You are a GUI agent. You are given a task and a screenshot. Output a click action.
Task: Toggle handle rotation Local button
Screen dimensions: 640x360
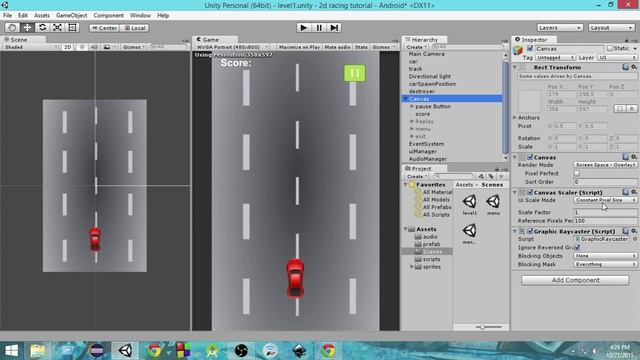point(134,28)
